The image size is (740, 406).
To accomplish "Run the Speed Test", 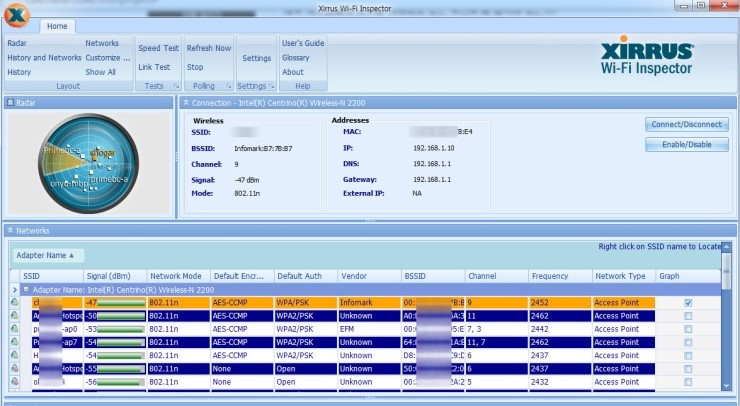I will click(159, 48).
